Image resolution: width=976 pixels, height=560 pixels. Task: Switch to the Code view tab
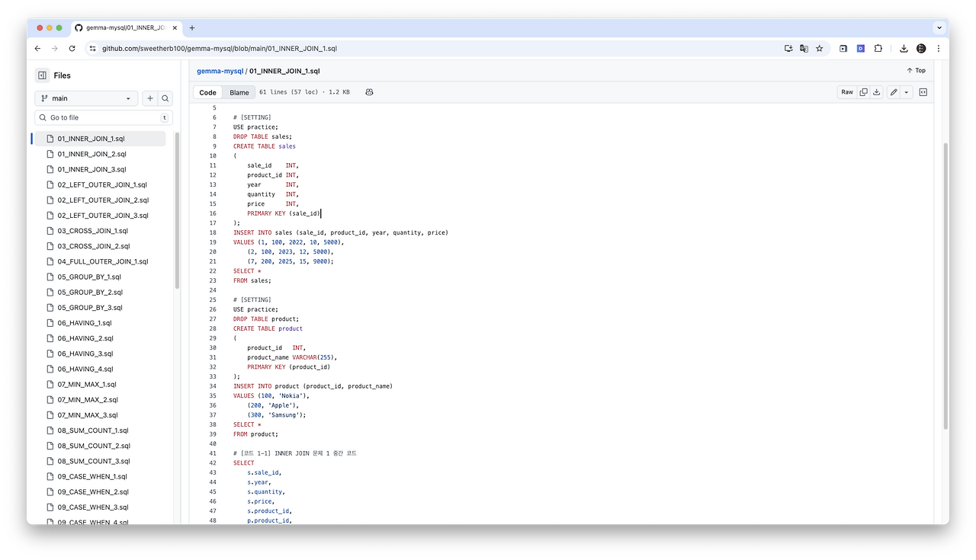(207, 92)
